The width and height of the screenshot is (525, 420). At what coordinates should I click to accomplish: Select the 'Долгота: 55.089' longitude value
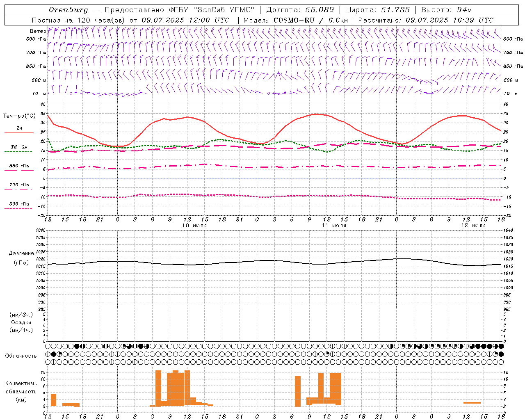point(300,10)
